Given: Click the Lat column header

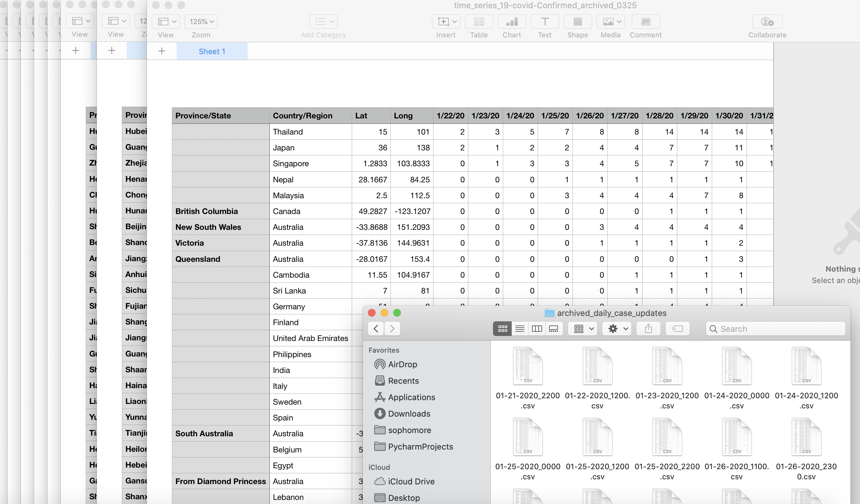Looking at the screenshot, I should click(x=371, y=115).
